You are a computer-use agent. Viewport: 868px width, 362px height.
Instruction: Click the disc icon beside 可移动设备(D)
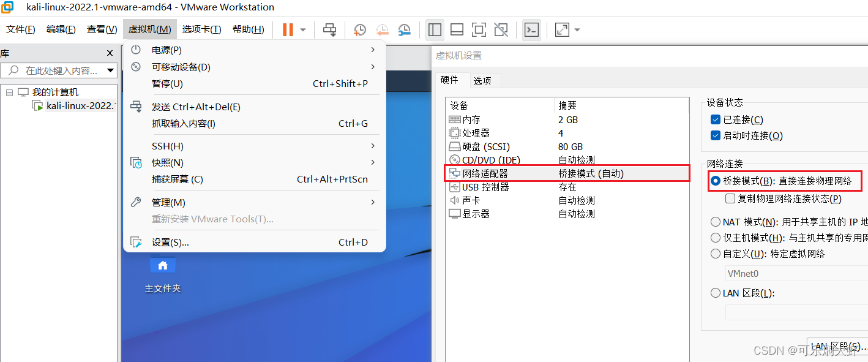tap(137, 67)
